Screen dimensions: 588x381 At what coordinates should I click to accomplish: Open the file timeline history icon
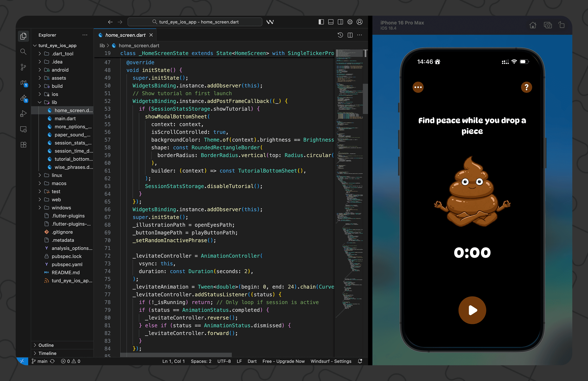(340, 35)
